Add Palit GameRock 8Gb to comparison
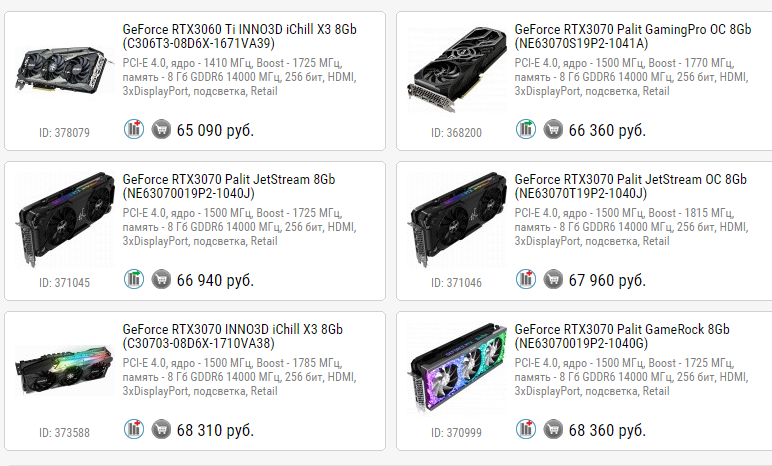Viewport: 772px width, 466px height. click(x=526, y=429)
